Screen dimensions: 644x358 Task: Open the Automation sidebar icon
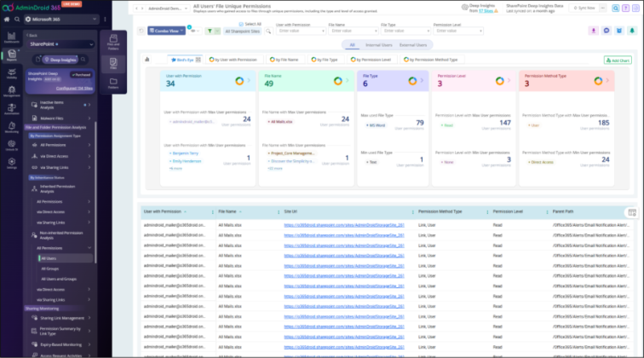pos(12,109)
